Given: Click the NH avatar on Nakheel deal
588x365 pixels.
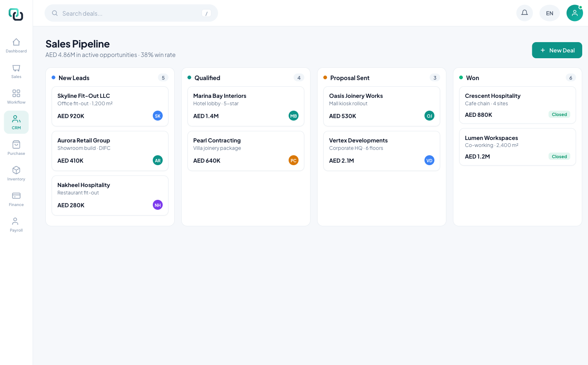Looking at the screenshot, I should 158,205.
